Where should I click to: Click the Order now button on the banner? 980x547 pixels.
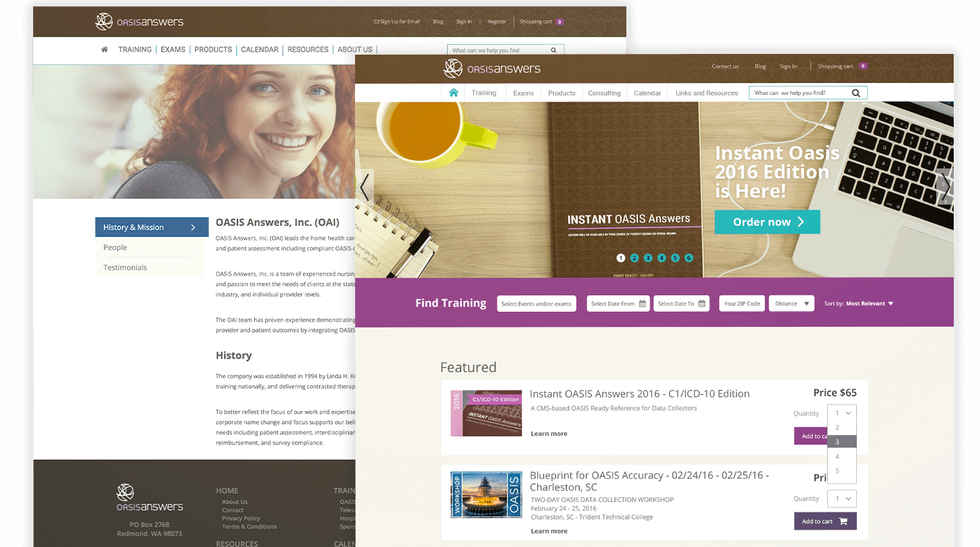pos(768,222)
